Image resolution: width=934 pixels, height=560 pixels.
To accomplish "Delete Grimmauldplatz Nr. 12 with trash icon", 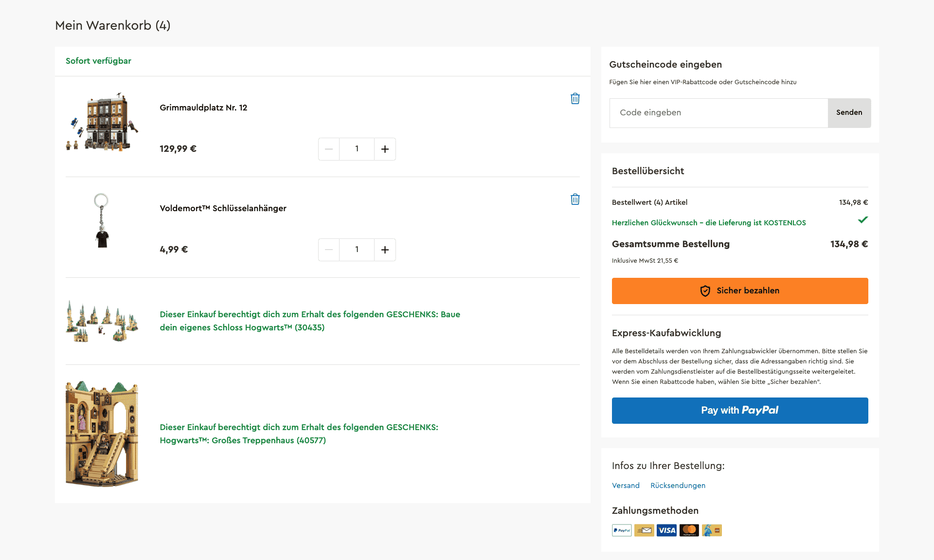I will click(575, 99).
